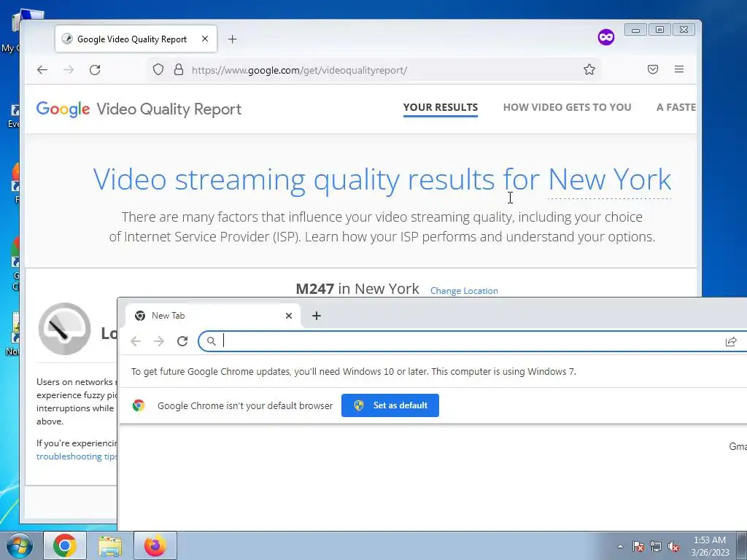Click Firefox forward arrow button
This screenshot has width=747, height=560.
(69, 70)
